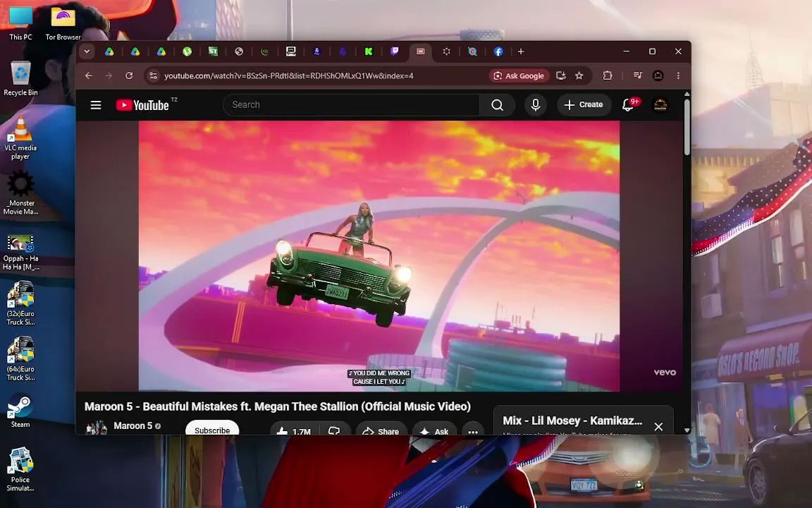View site information icon in address bar
Image resolution: width=812 pixels, height=508 pixels.
[x=153, y=75]
